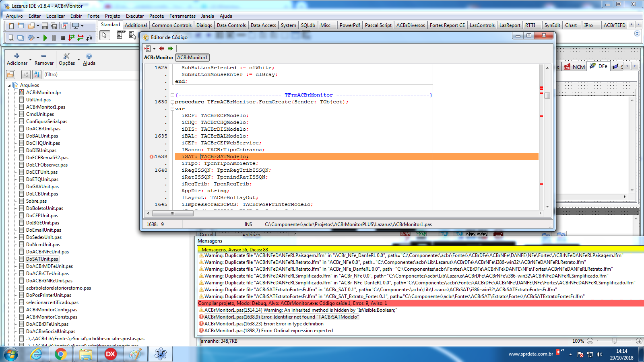This screenshot has width=644, height=362.
Task: Open the Opções dropdown arrow
Action: (x=78, y=59)
